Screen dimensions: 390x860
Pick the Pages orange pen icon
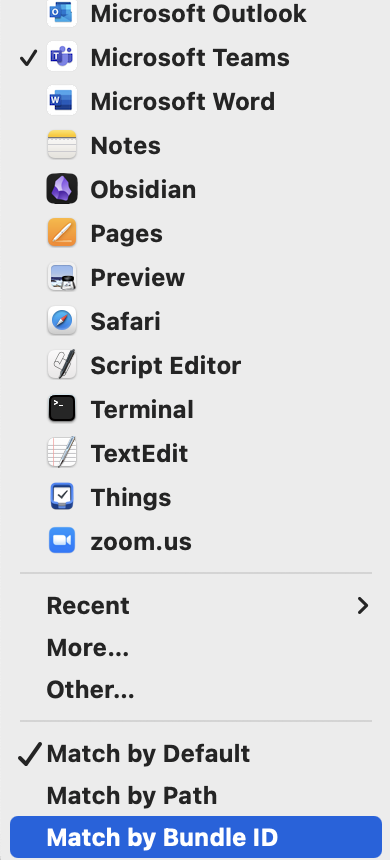[61, 233]
